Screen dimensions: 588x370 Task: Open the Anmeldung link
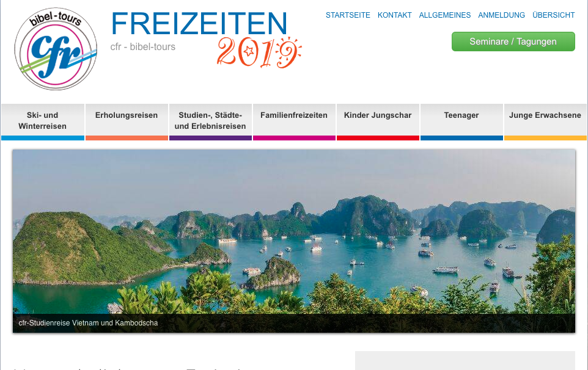click(x=501, y=15)
